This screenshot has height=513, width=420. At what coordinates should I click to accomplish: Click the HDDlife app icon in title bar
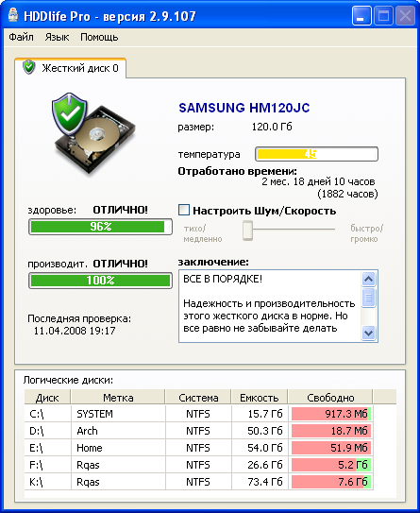13,15
